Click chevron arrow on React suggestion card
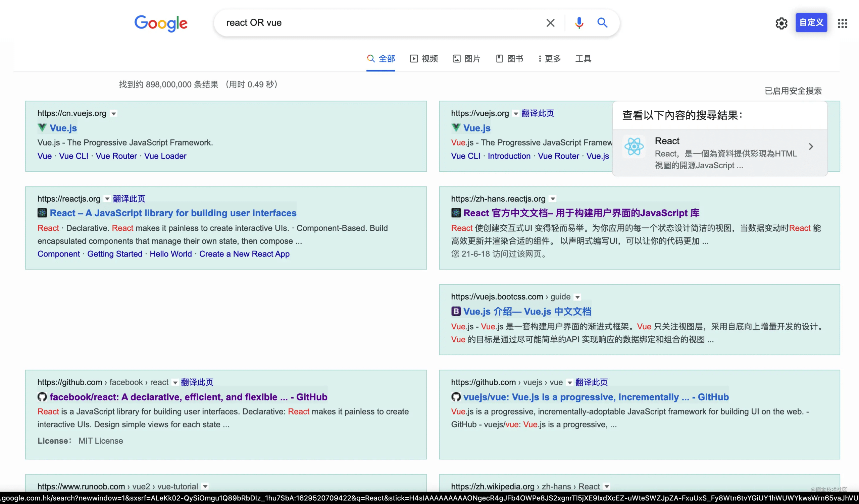859x504 pixels. (811, 147)
